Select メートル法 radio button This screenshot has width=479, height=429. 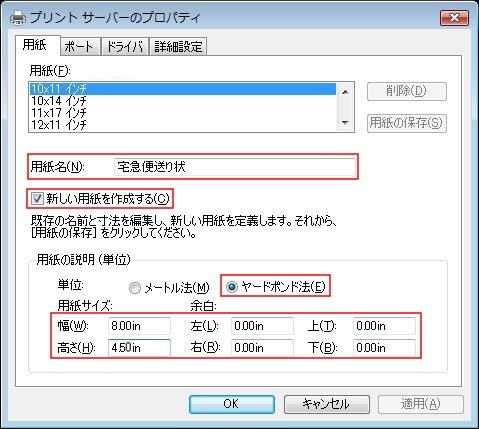click(135, 288)
